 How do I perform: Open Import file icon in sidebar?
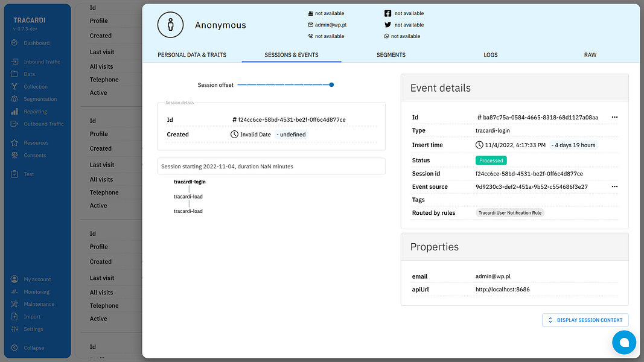14,316
